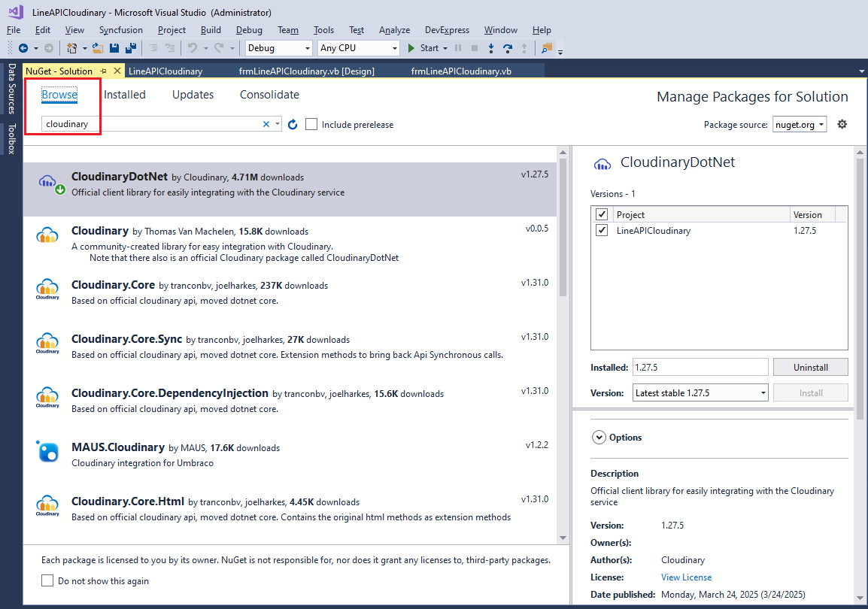Open the search history dropdown arrow

[x=278, y=125]
